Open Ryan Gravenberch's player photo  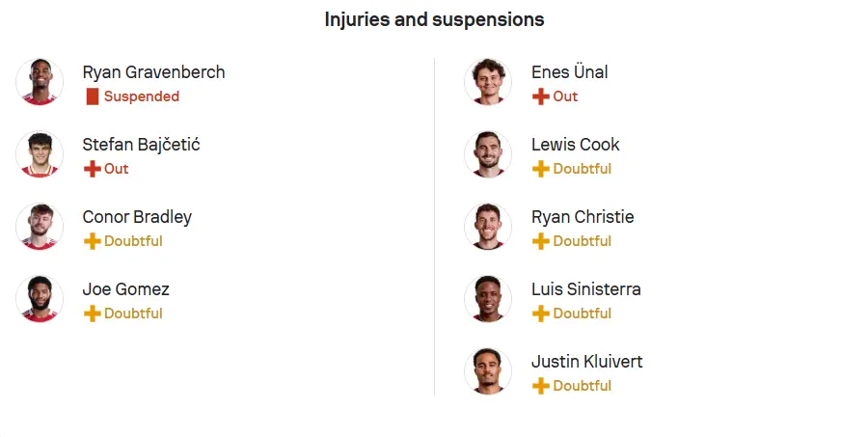click(x=40, y=82)
